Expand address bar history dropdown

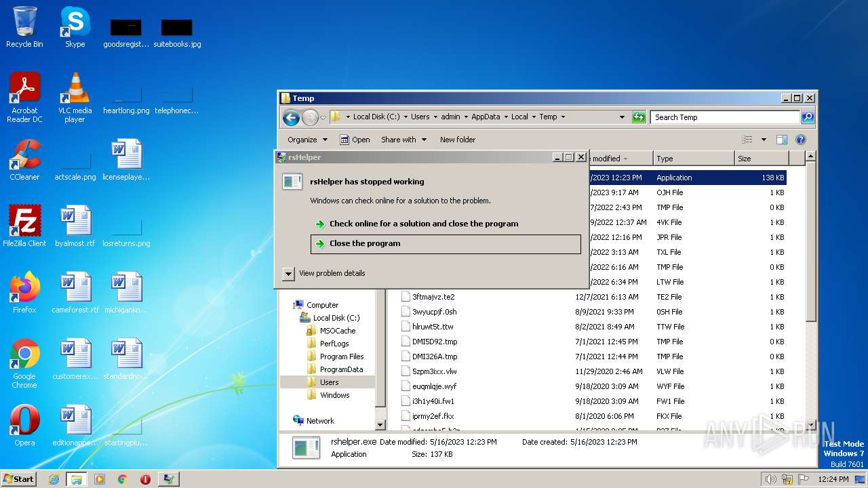(x=622, y=117)
